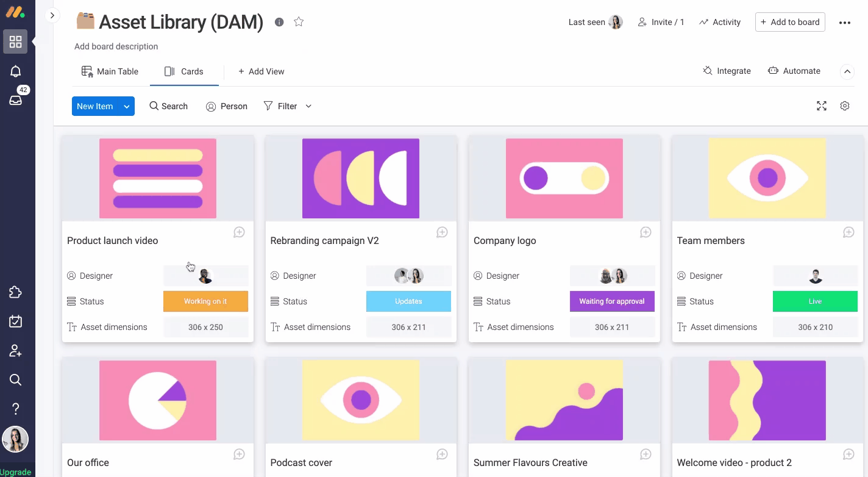Change the green Live status
Image resolution: width=868 pixels, height=477 pixels.
[815, 301]
